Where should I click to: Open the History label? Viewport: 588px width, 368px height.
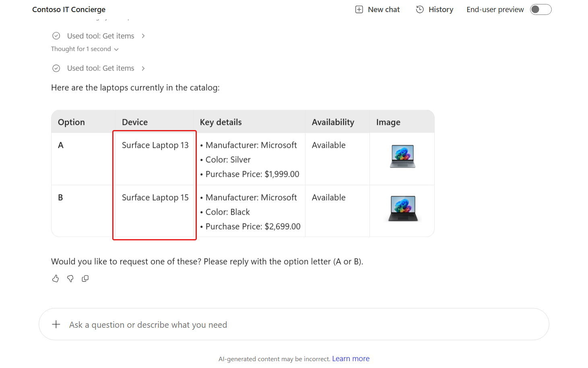(441, 10)
